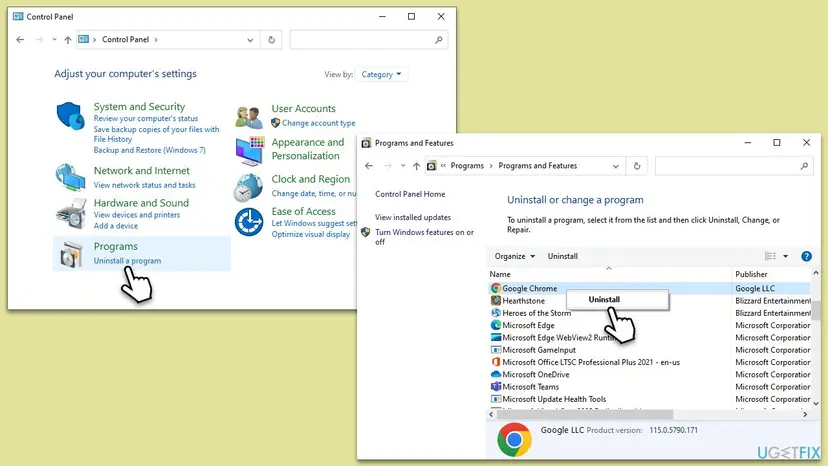828x466 pixels.
Task: Open the help question mark button
Action: [x=806, y=256]
